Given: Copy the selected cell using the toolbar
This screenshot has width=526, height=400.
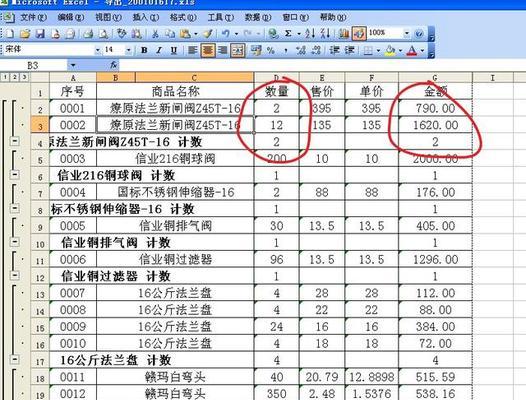Looking at the screenshot, I should (170, 34).
